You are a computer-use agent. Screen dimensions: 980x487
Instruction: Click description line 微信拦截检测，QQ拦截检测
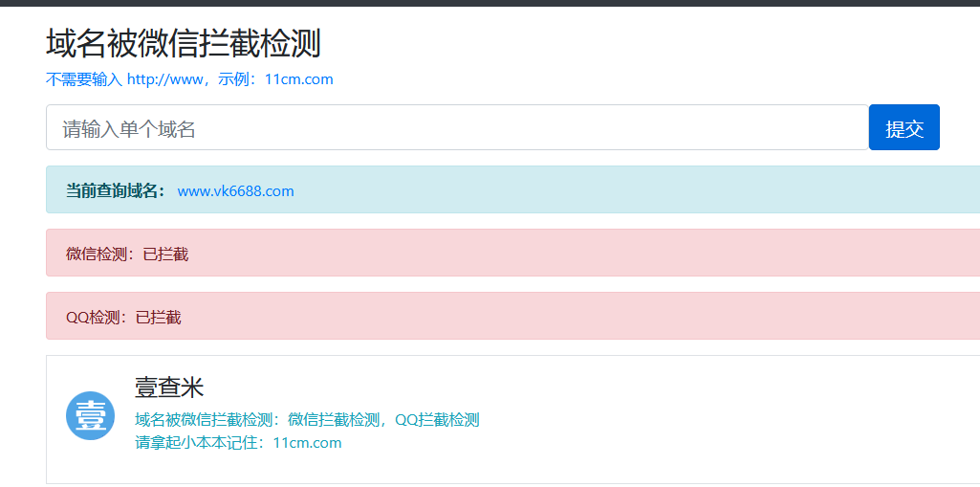307,419
